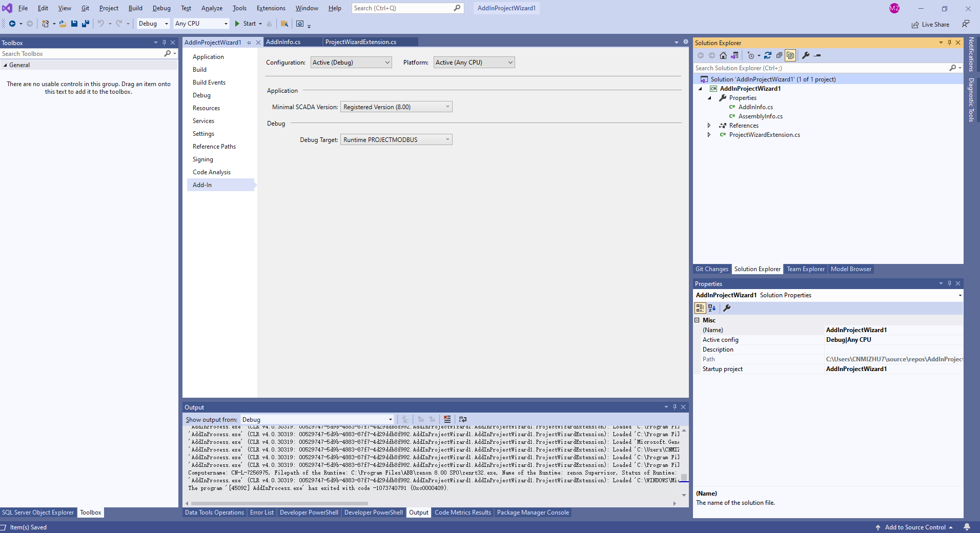
Task: Save the current file with floppy icon
Action: click(74, 24)
